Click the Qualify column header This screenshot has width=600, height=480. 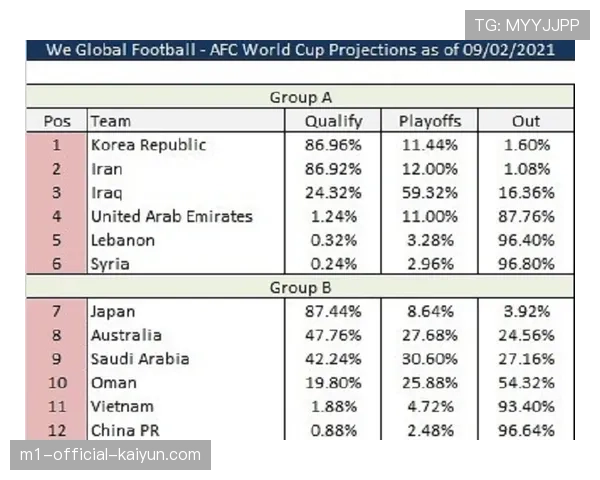coord(333,121)
